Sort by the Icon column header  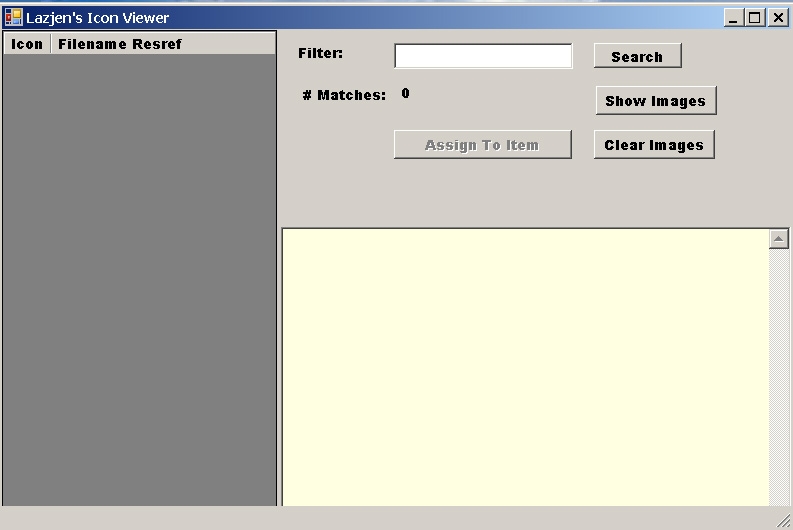pyautogui.click(x=27, y=44)
